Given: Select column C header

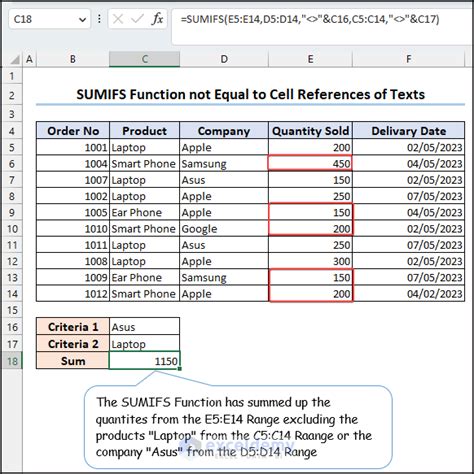Looking at the screenshot, I should (x=144, y=59).
